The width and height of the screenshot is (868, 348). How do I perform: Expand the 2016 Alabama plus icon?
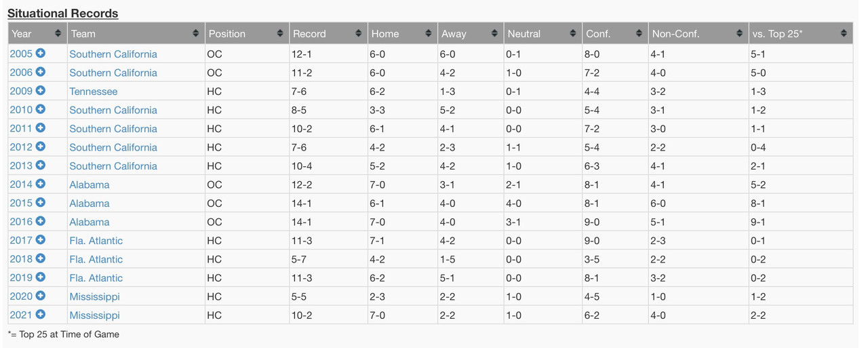tap(41, 221)
